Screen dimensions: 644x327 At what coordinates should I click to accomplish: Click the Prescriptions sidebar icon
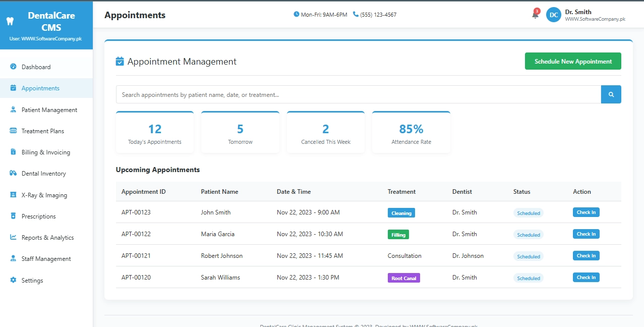[13, 216]
